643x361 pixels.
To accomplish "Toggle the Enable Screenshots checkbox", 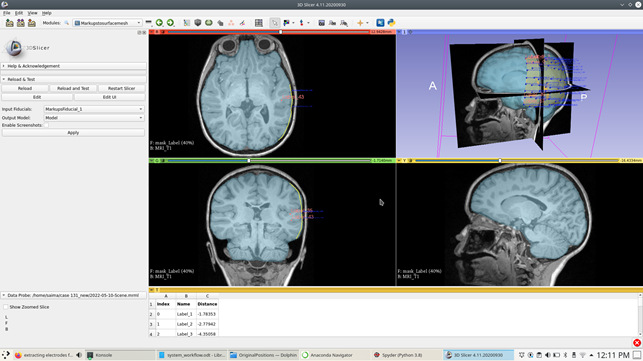I will pyautogui.click(x=46, y=125).
